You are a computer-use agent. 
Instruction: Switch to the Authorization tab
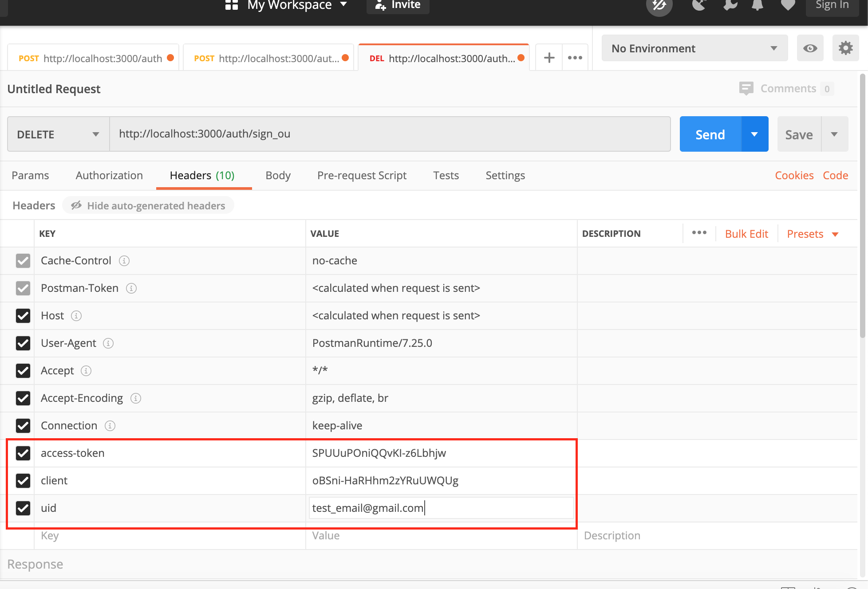coord(109,175)
